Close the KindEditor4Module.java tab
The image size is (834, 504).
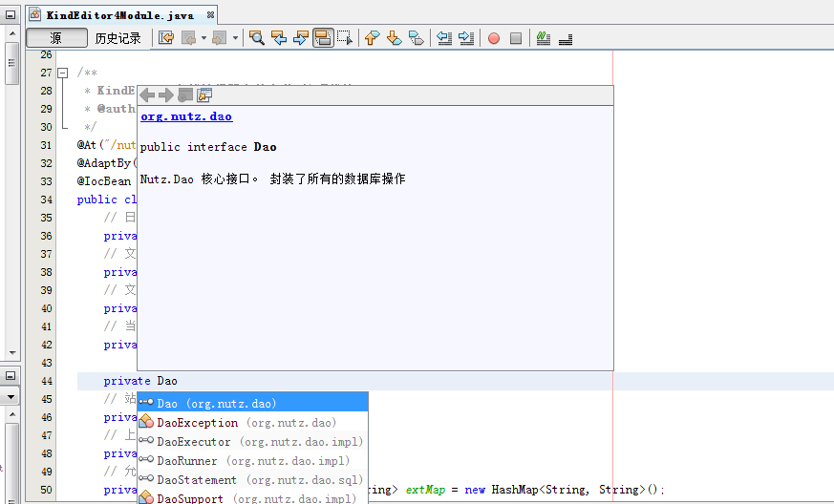[x=210, y=15]
